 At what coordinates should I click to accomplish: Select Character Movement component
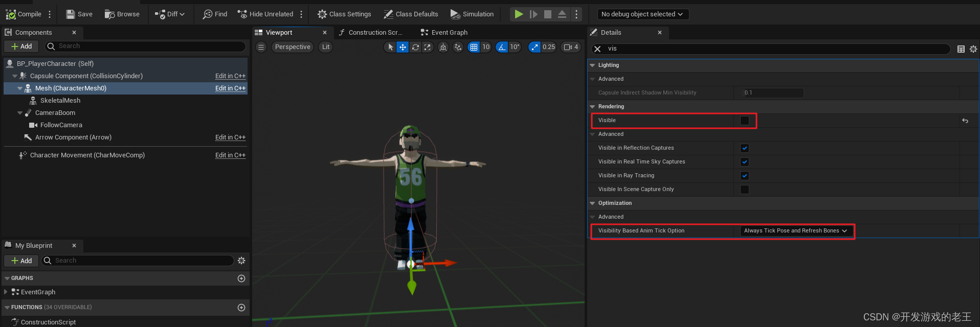[87, 155]
